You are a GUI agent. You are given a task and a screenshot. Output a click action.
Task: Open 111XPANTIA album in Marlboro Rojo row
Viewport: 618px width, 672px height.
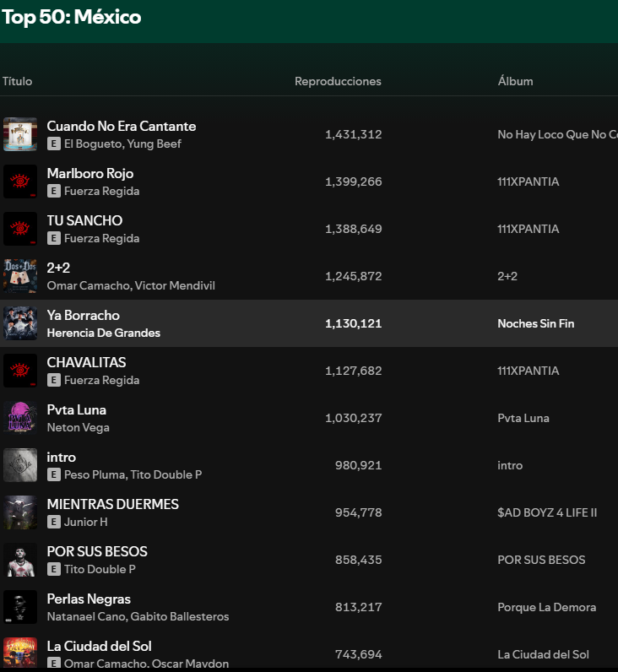[528, 182]
